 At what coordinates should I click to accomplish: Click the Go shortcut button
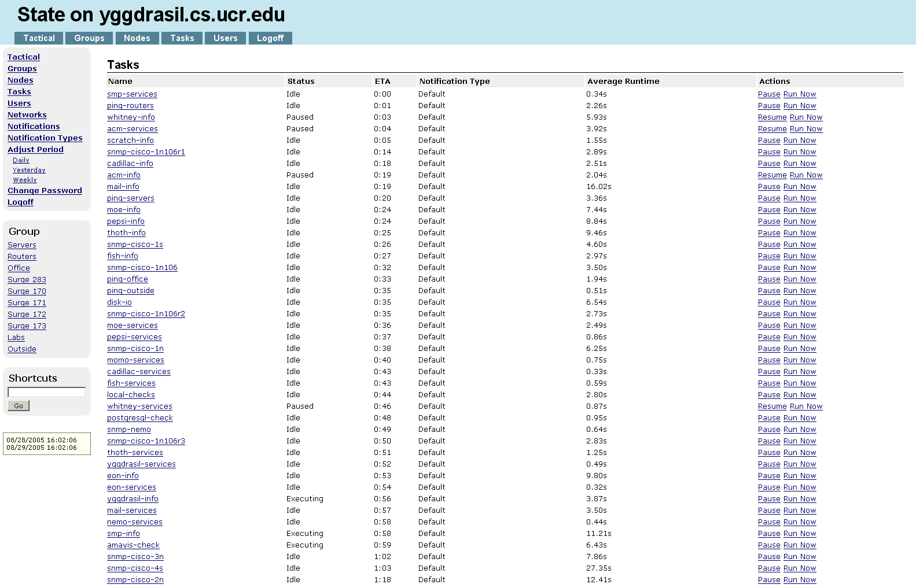click(x=19, y=406)
